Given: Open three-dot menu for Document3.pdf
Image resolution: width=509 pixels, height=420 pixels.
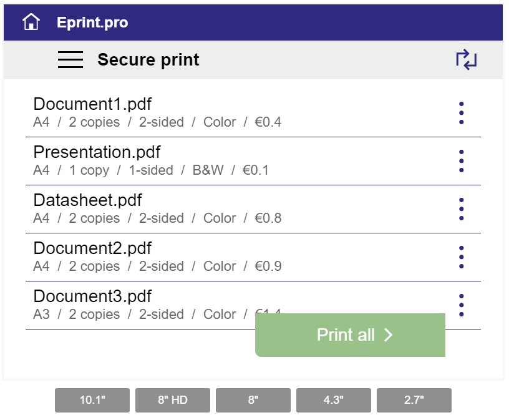Looking at the screenshot, I should coord(462,305).
